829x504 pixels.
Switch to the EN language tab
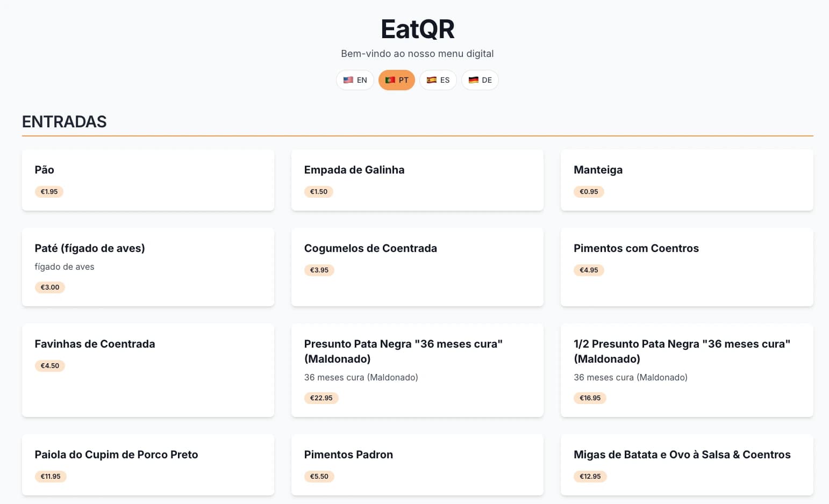click(355, 80)
